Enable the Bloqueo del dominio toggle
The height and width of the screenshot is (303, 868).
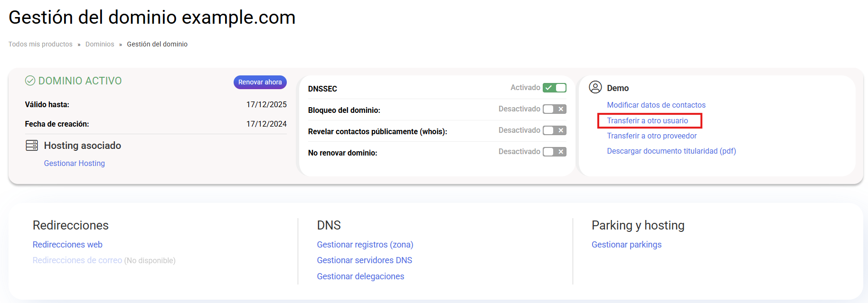click(x=554, y=109)
